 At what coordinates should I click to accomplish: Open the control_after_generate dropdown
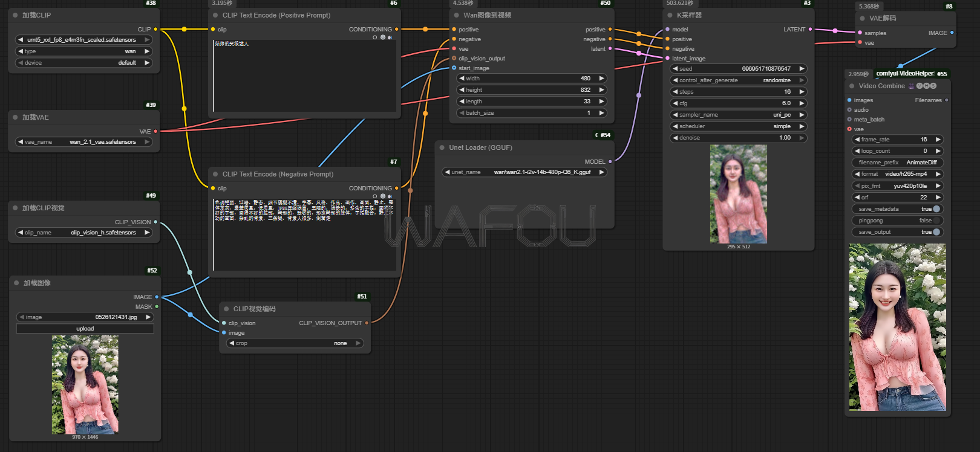tap(739, 80)
